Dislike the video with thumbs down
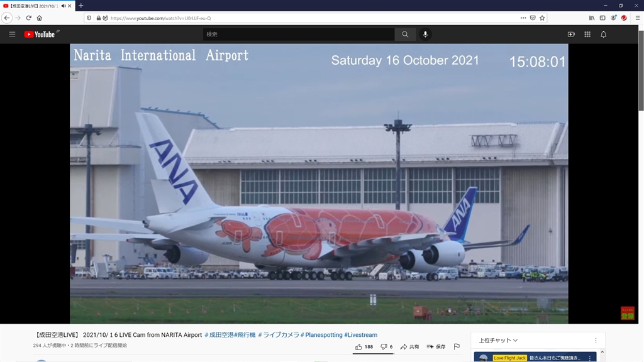Screen dimensions: 644x362 387,347
